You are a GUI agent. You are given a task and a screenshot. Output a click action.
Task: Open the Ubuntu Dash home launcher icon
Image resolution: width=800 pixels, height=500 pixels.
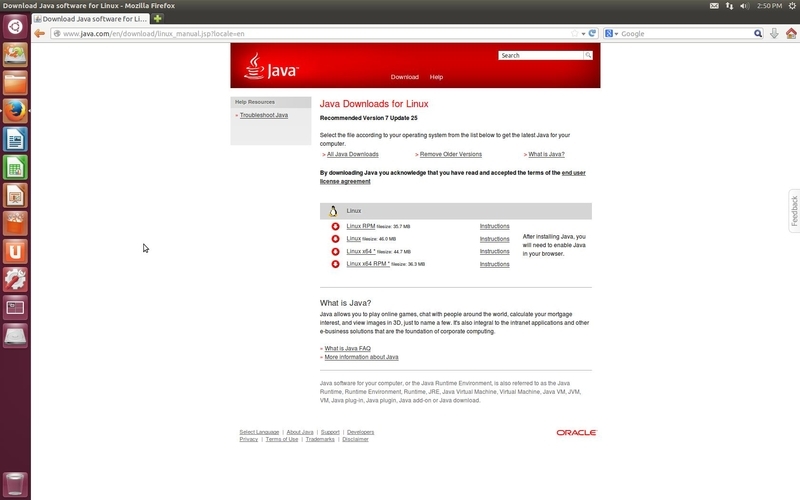click(x=15, y=27)
